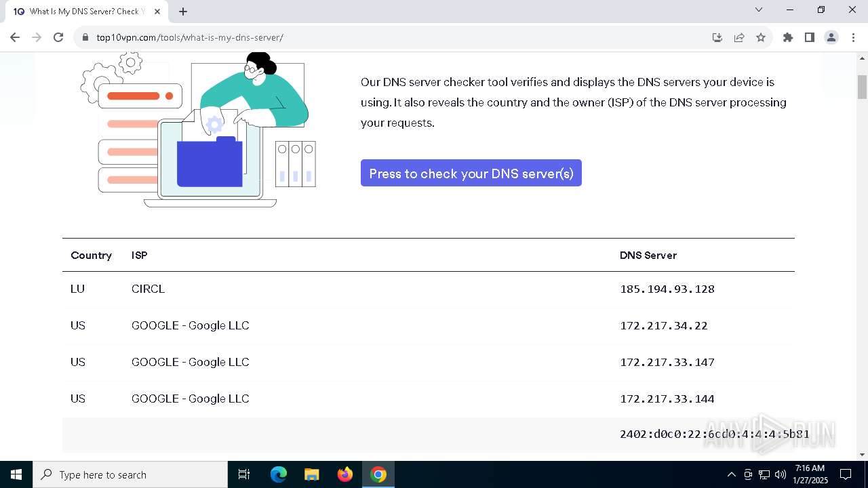Screen dimensions: 868x488
Task: Open Task View in the taskbar
Action: [x=244, y=474]
